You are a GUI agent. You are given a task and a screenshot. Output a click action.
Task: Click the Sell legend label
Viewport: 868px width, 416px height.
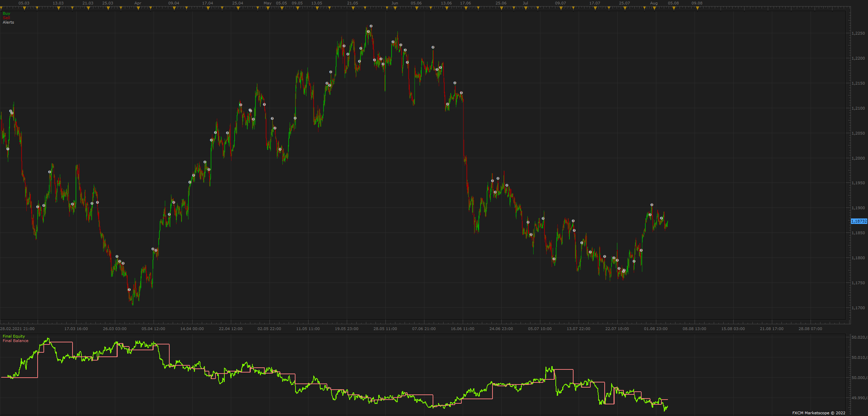(x=6, y=18)
